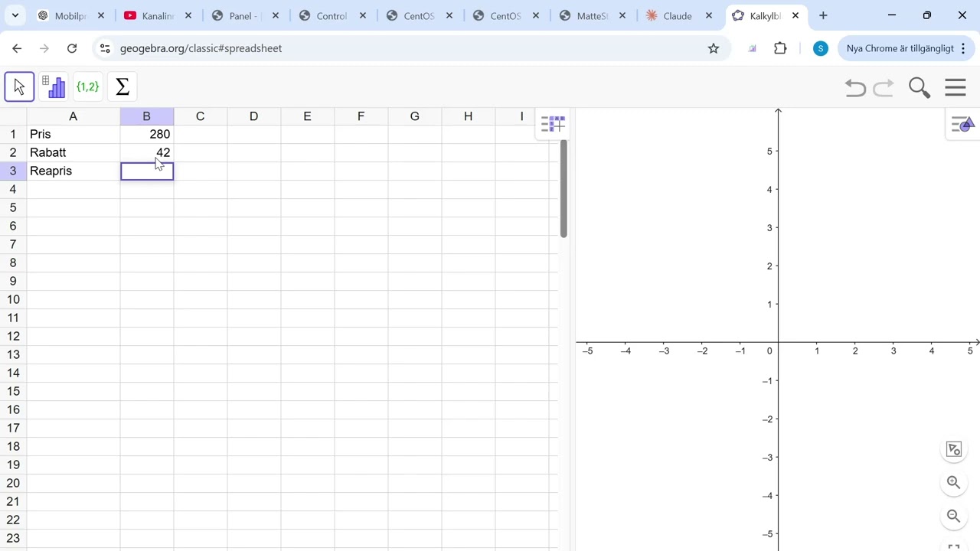Select column H header
Image resolution: width=980 pixels, height=551 pixels.
[x=468, y=116]
